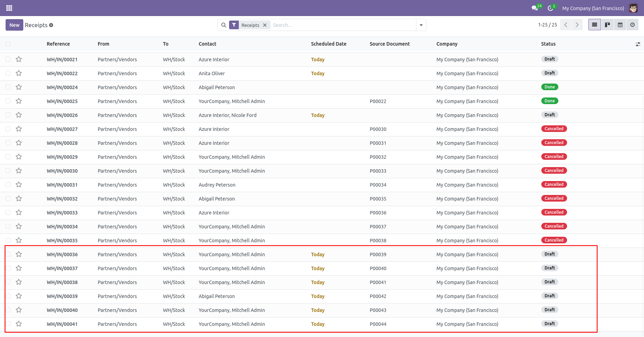644x337 pixels.
Task: Switch to activity view
Action: [633, 25]
